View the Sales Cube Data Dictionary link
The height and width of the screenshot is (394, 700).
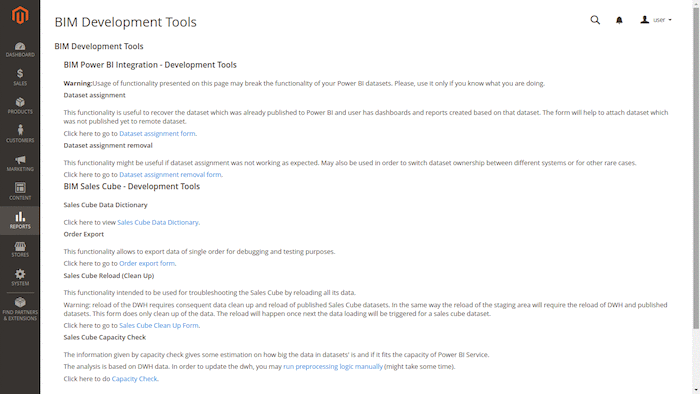click(158, 222)
